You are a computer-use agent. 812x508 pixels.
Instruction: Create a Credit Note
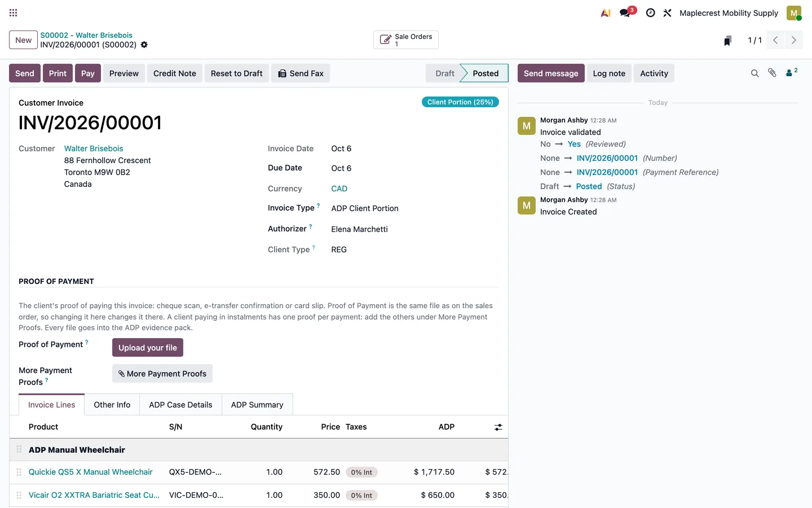point(175,73)
